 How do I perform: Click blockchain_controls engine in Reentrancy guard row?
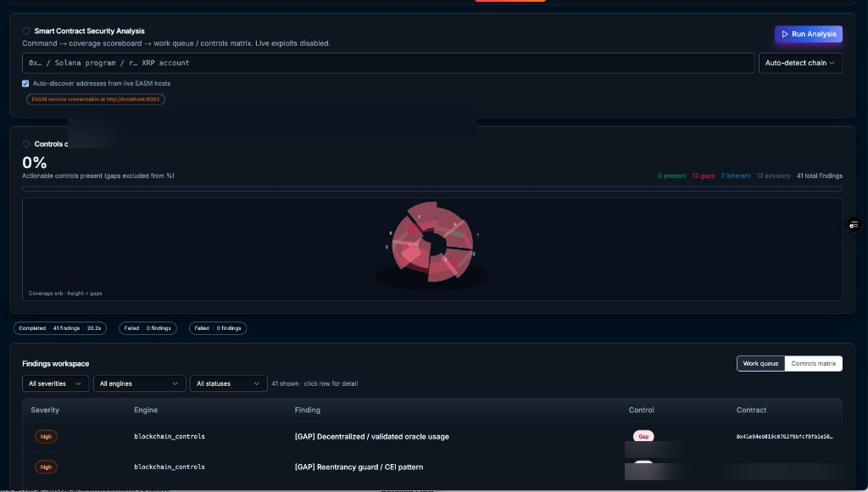coord(170,467)
